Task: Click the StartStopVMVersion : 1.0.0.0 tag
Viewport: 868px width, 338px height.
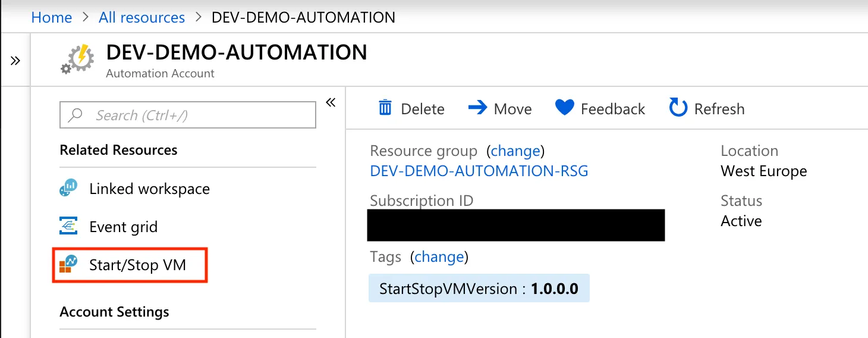Action: (479, 289)
